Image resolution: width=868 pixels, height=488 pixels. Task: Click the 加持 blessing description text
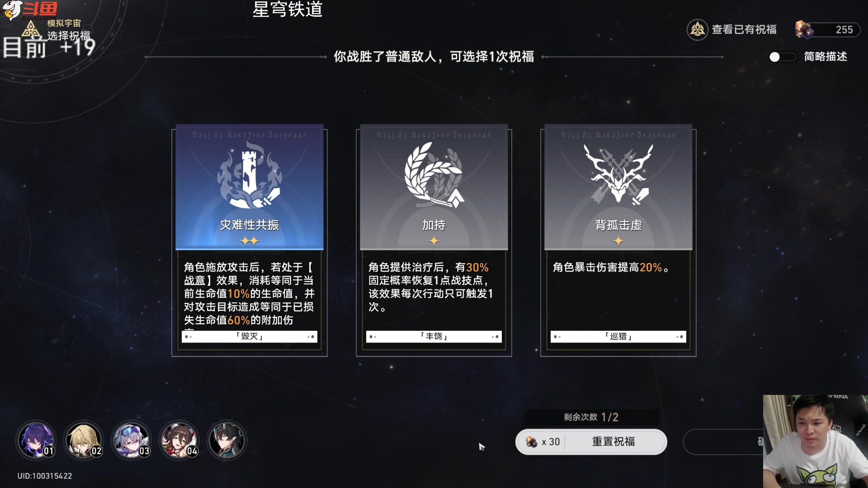(x=430, y=287)
